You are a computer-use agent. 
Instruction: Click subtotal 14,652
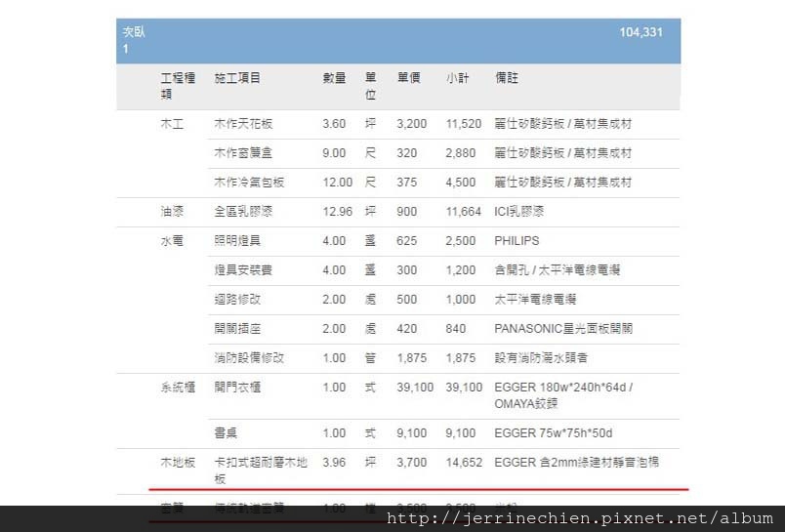464,462
